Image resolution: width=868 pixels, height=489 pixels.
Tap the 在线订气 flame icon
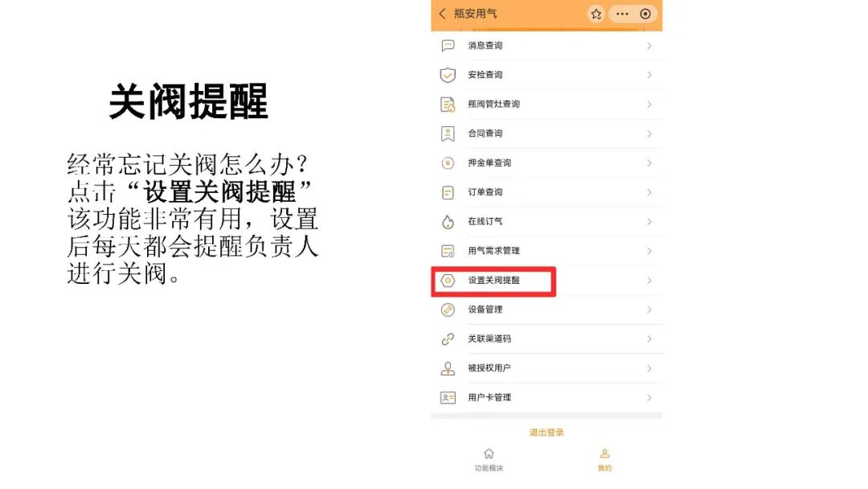448,221
